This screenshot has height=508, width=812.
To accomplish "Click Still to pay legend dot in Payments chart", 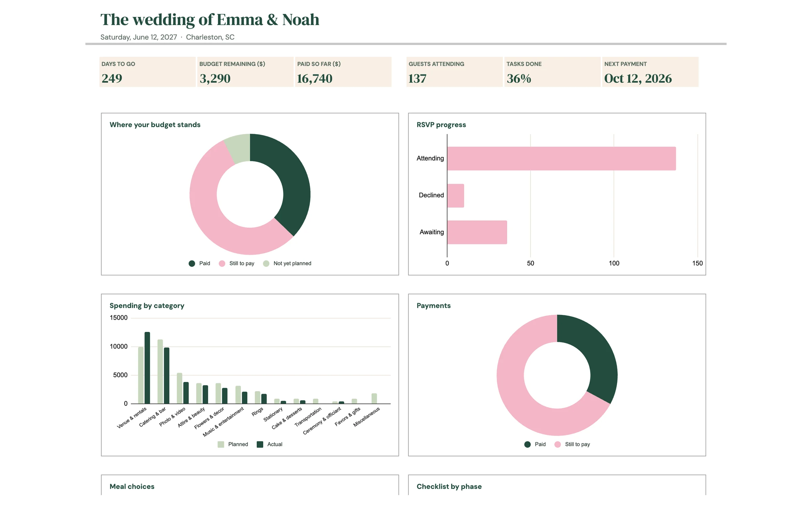I will coord(558,444).
